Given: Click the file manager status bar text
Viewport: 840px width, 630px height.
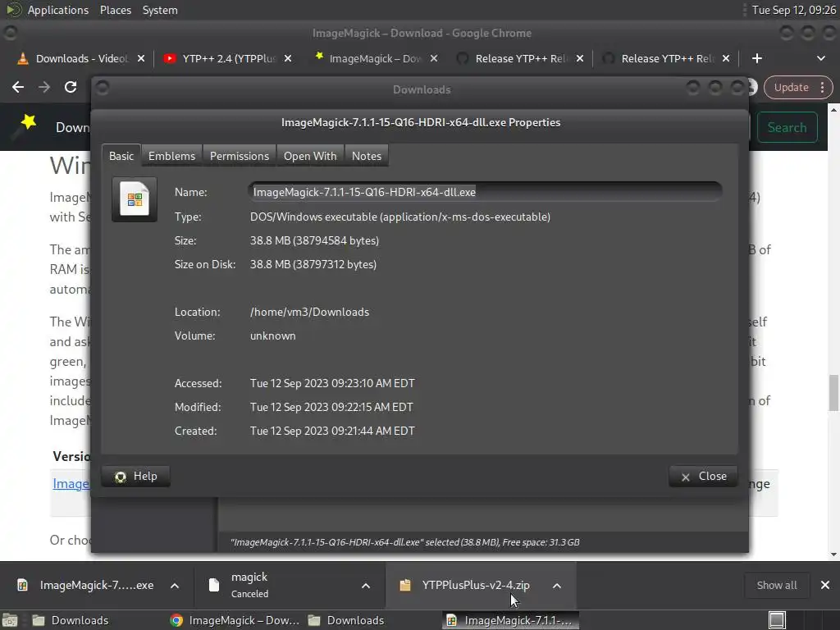Looking at the screenshot, I should point(405,542).
